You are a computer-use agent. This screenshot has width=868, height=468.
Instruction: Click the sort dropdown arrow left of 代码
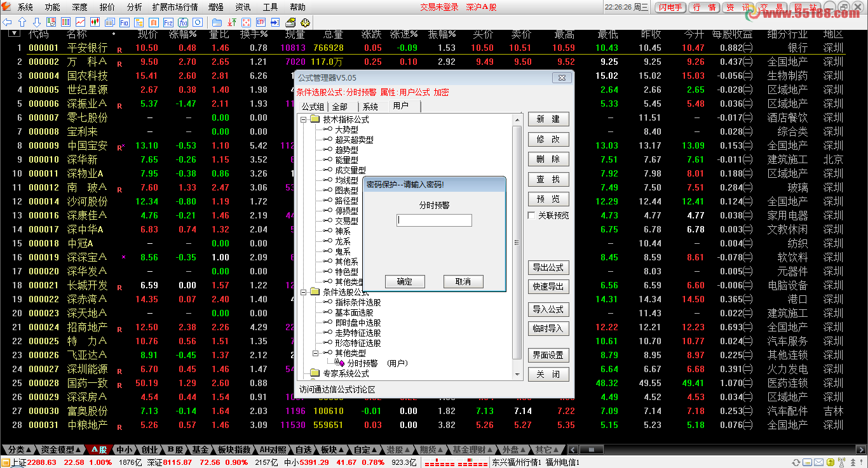(x=14, y=34)
